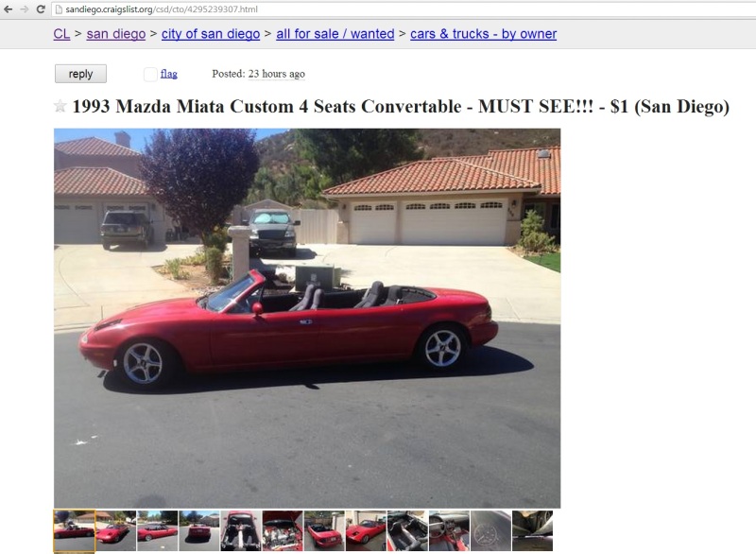Click the reply button

coord(80,74)
